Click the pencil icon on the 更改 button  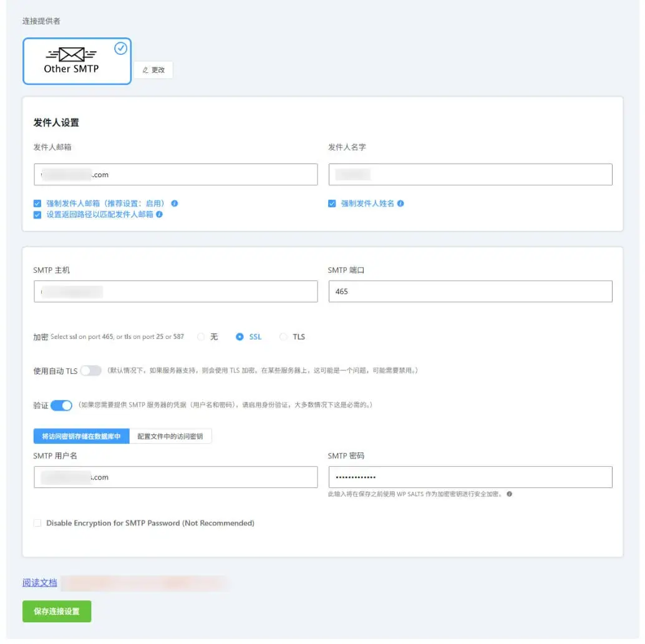145,71
